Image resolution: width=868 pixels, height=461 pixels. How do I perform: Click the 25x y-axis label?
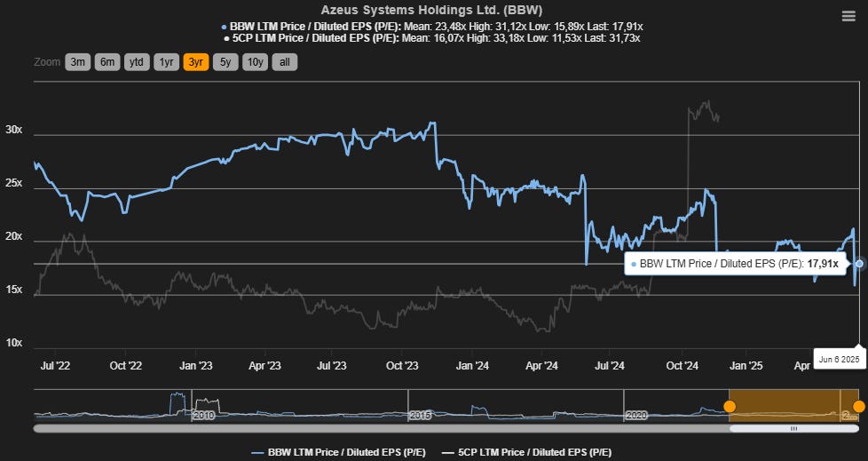click(x=14, y=183)
